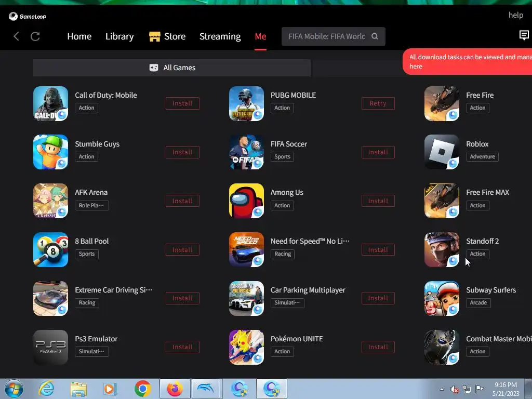Install Car Parking Multiplayer
The image size is (532, 399).
(x=378, y=298)
